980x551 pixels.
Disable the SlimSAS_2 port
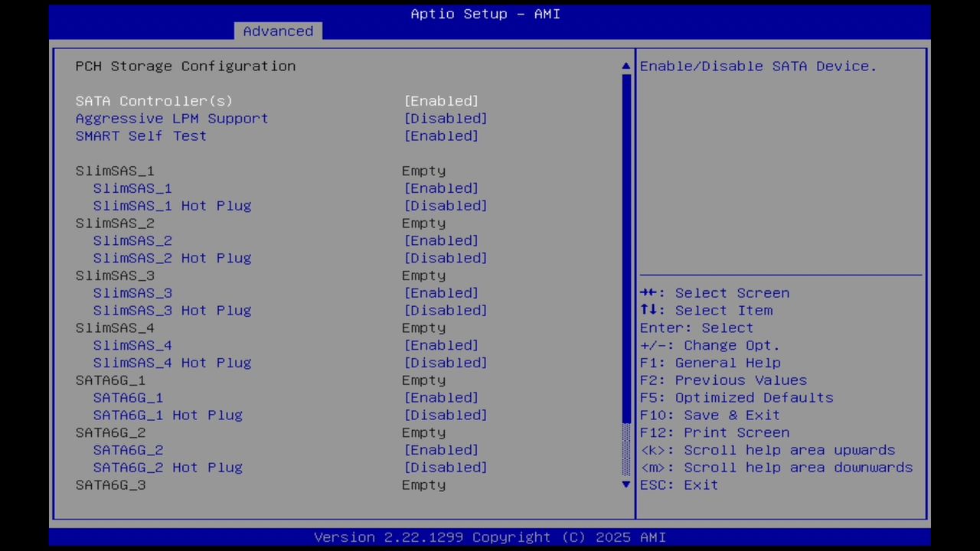point(132,240)
